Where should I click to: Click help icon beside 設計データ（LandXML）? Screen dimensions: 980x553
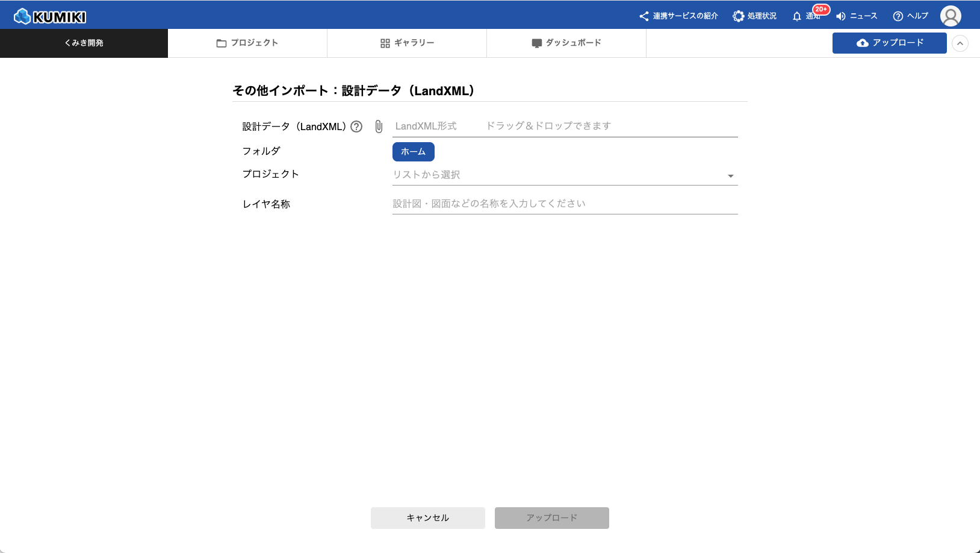(x=356, y=127)
